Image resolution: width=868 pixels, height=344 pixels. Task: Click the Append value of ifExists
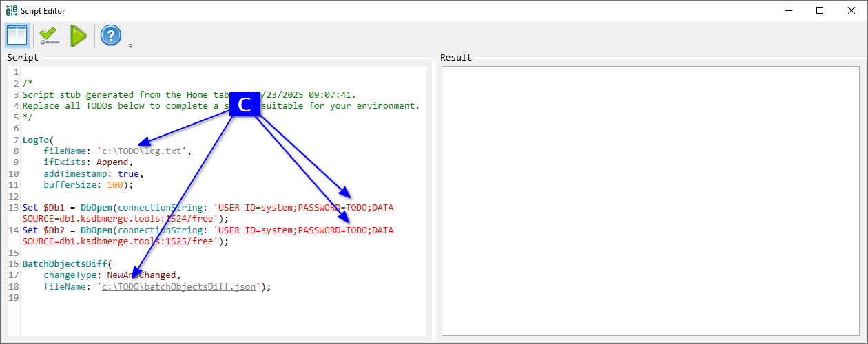112,162
